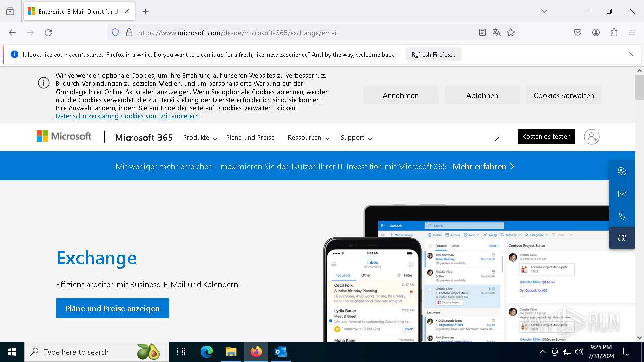The height and width of the screenshot is (362, 644).
Task: Reload the current page
Action: tap(48, 32)
